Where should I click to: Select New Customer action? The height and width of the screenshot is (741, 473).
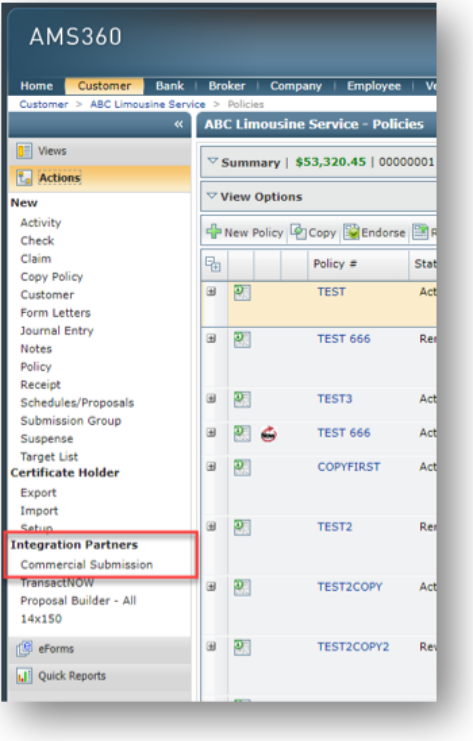(47, 295)
